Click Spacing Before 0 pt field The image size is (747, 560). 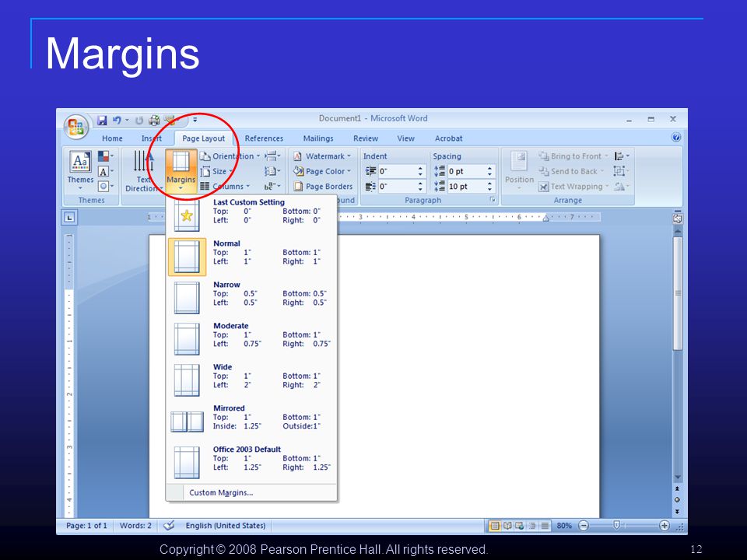pyautogui.click(x=466, y=171)
